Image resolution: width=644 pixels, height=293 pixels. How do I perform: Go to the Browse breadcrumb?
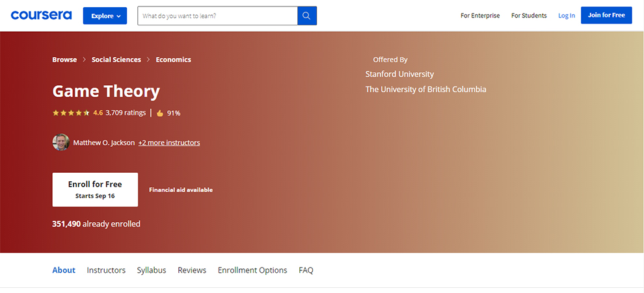pos(64,60)
